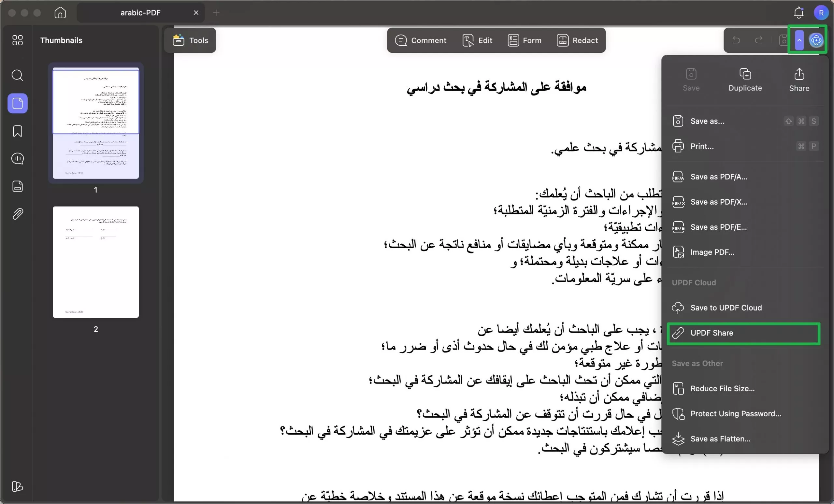Open macOS notifications bell
The width and height of the screenshot is (834, 504).
pos(798,12)
